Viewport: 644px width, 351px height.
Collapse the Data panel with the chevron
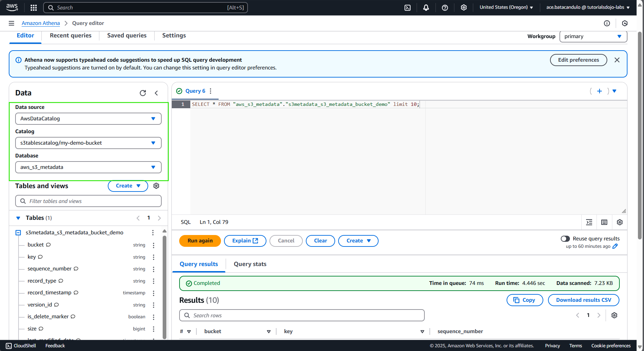tap(156, 93)
